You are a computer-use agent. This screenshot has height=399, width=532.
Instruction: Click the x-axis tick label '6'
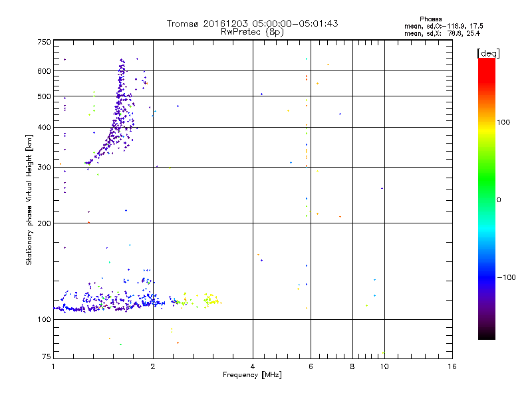click(x=311, y=366)
